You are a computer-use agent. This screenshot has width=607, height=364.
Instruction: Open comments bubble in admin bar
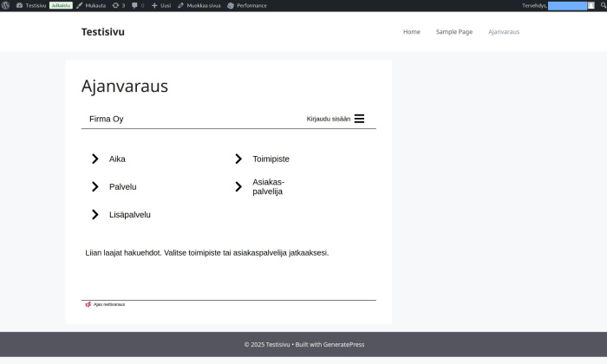click(137, 5)
